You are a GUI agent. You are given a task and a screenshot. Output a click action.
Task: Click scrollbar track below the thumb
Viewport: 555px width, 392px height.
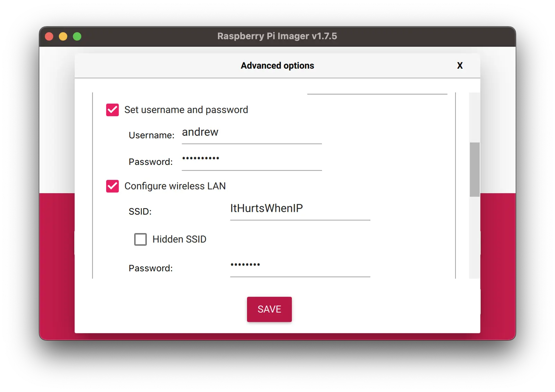click(475, 239)
